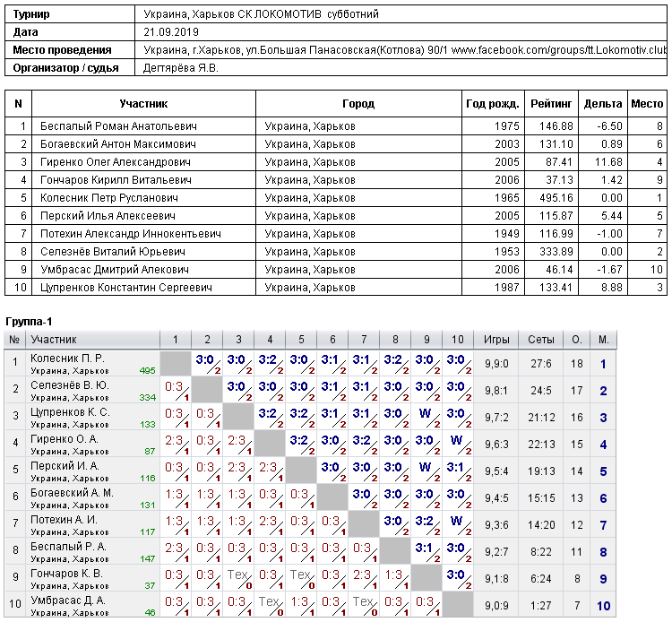Click the Место column header
The width and height of the screenshot is (672, 622).
click(x=647, y=104)
